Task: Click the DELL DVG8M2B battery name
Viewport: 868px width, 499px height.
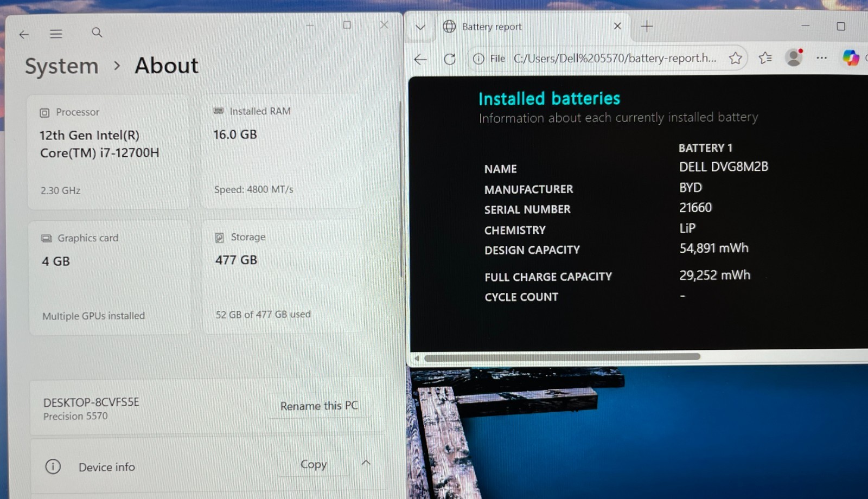Action: [724, 167]
